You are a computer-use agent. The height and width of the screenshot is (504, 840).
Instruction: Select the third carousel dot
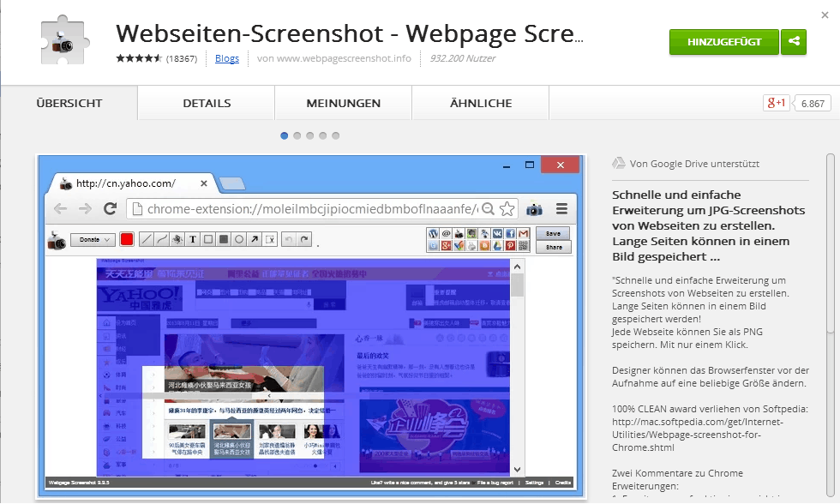click(x=310, y=135)
